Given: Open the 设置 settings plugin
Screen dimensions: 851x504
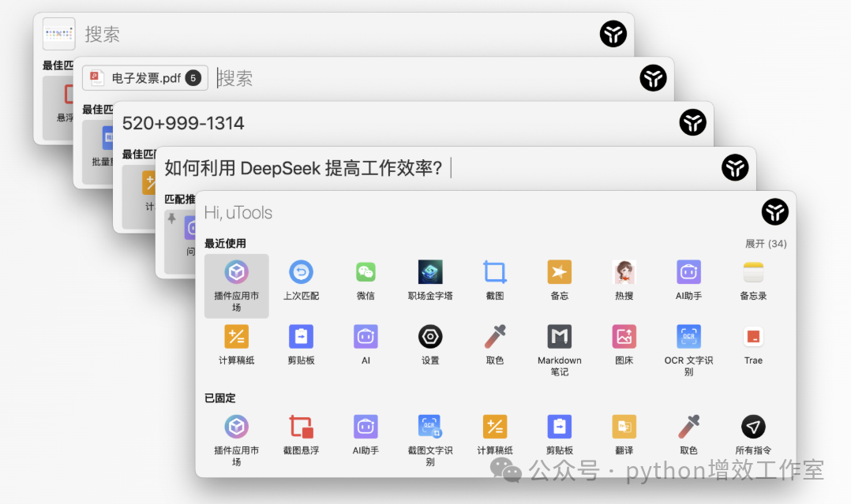Looking at the screenshot, I should click(429, 344).
